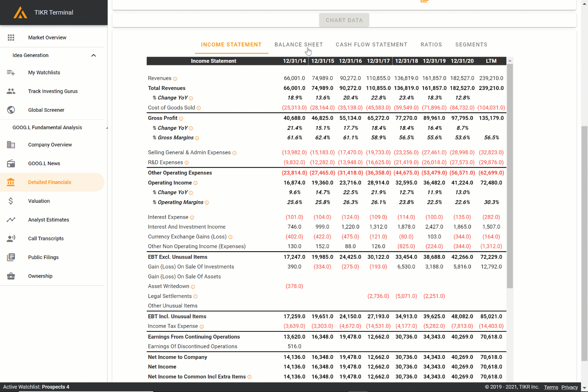588x392 pixels.
Task: Switch to the Ratios tab
Action: pos(431,45)
